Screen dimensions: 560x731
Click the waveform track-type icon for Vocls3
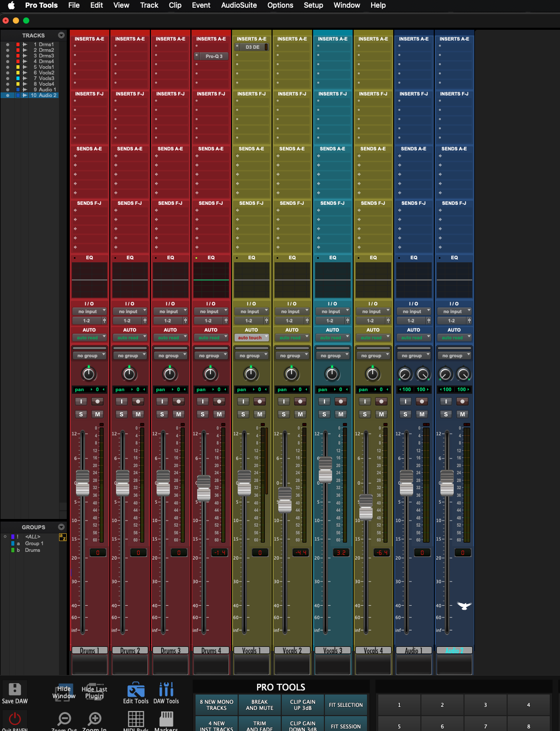click(x=25, y=79)
